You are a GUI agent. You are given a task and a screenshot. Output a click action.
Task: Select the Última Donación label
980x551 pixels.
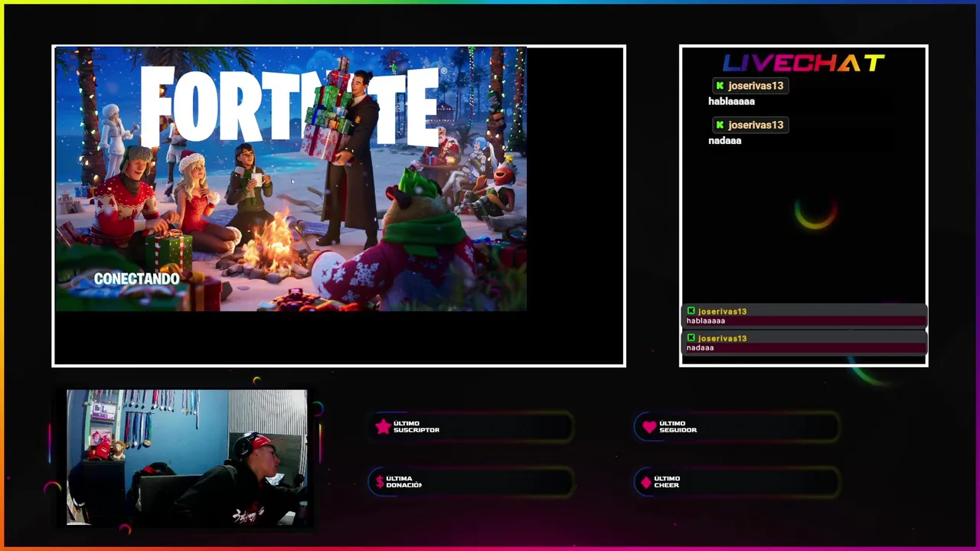(x=403, y=482)
